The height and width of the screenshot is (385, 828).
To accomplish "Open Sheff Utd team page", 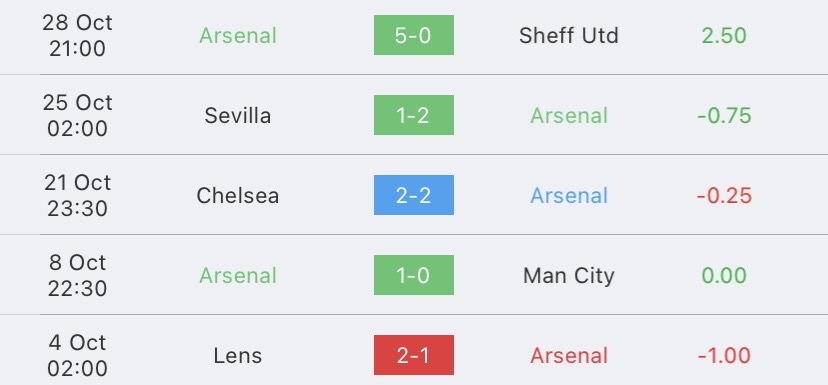I will [x=569, y=36].
